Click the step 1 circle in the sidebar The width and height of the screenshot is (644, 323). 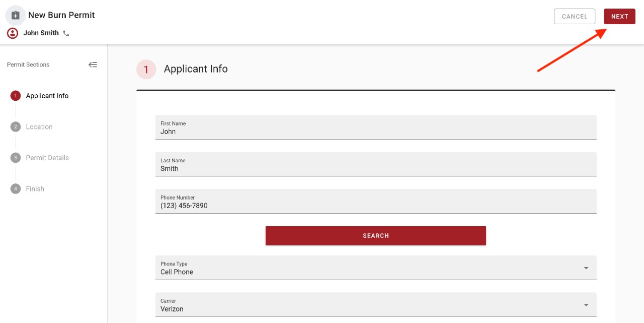tap(16, 95)
